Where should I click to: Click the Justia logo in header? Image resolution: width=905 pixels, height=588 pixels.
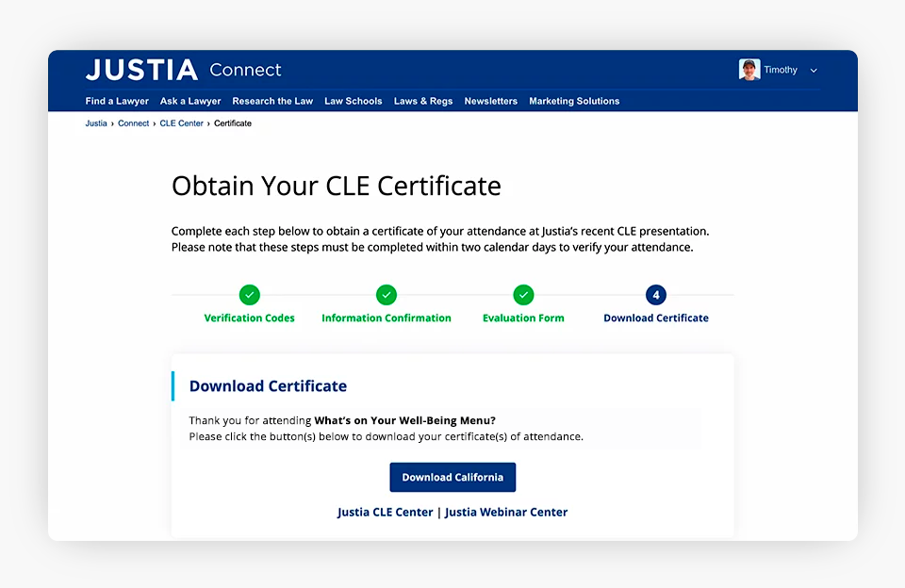coord(141,70)
